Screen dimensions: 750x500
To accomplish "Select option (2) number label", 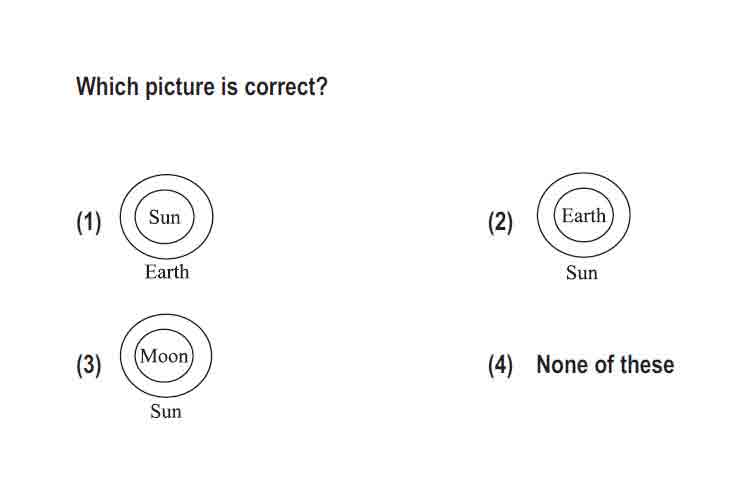I will pyautogui.click(x=500, y=222).
